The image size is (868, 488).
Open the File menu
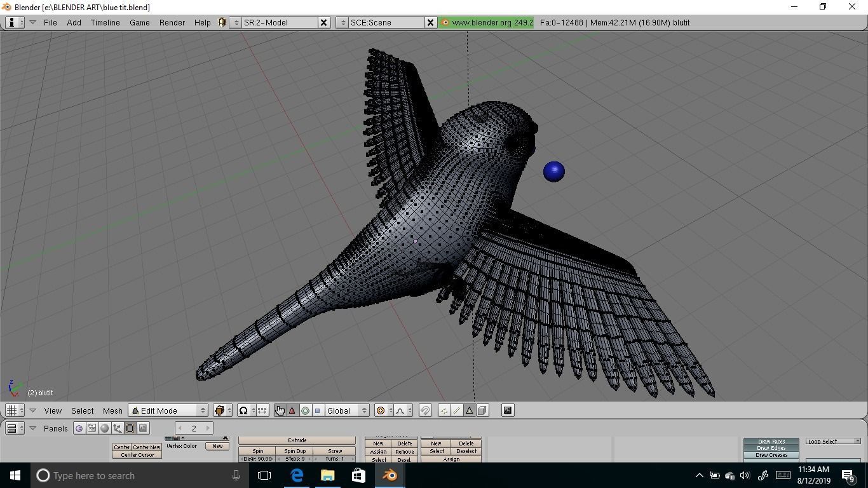tap(50, 22)
